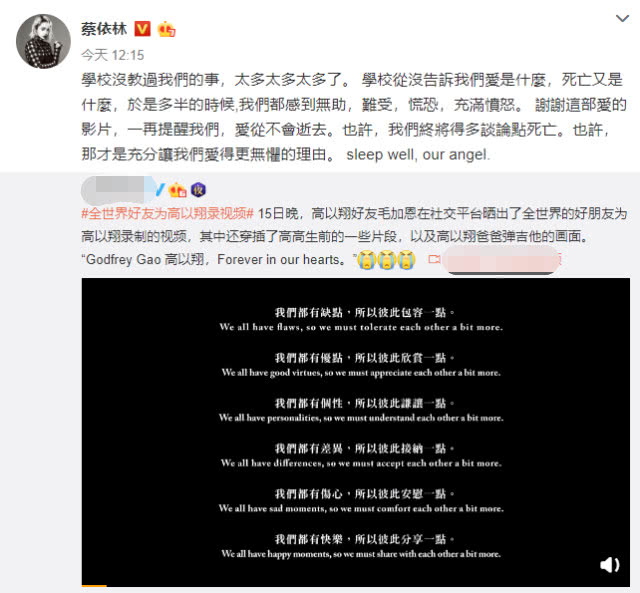Click the first crying emoji
This screenshot has width=640, height=593.
[367, 260]
